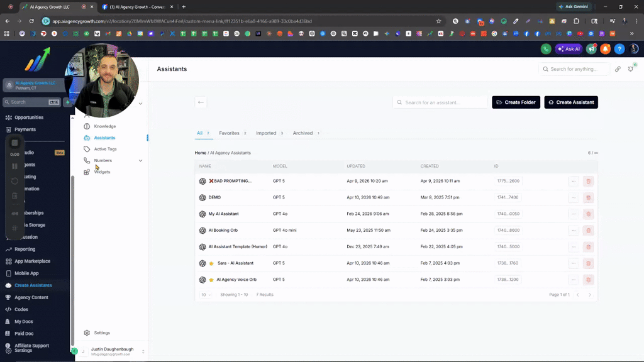Open the orange notifications bell
The width and height of the screenshot is (644, 362).
click(606, 49)
